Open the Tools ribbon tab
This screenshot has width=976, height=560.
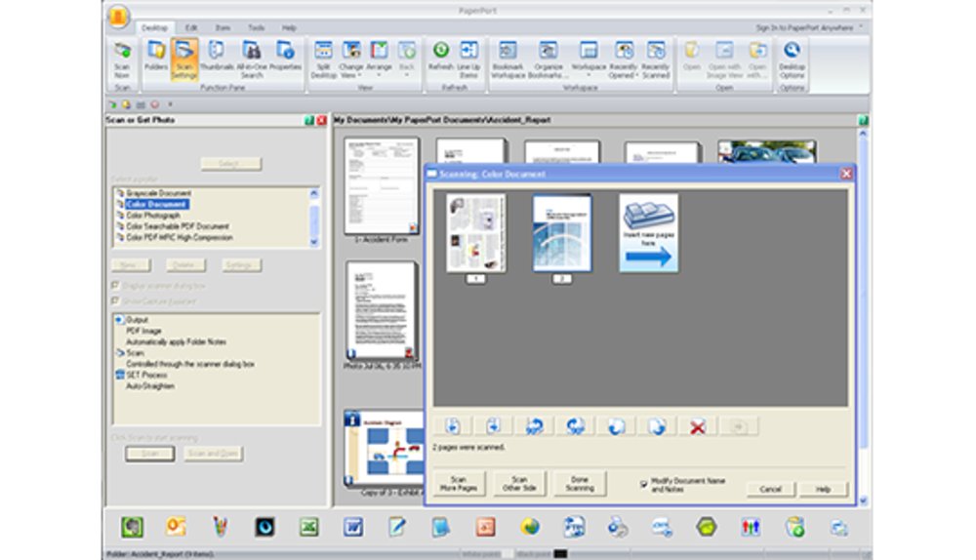(x=256, y=28)
